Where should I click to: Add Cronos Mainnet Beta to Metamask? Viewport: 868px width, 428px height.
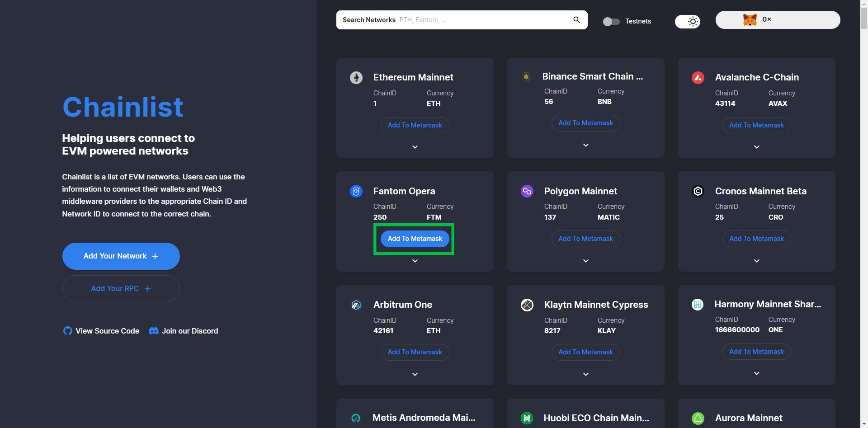click(x=757, y=239)
